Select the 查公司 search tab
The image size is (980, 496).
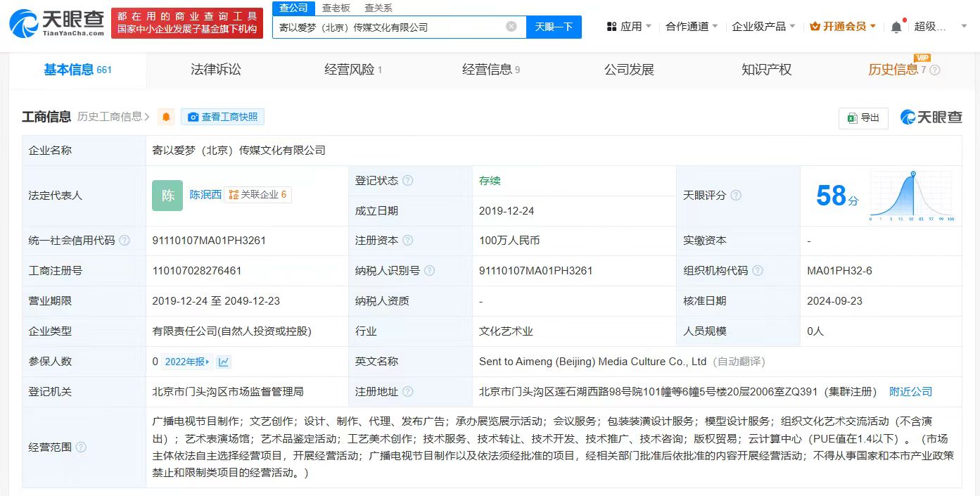[x=293, y=8]
